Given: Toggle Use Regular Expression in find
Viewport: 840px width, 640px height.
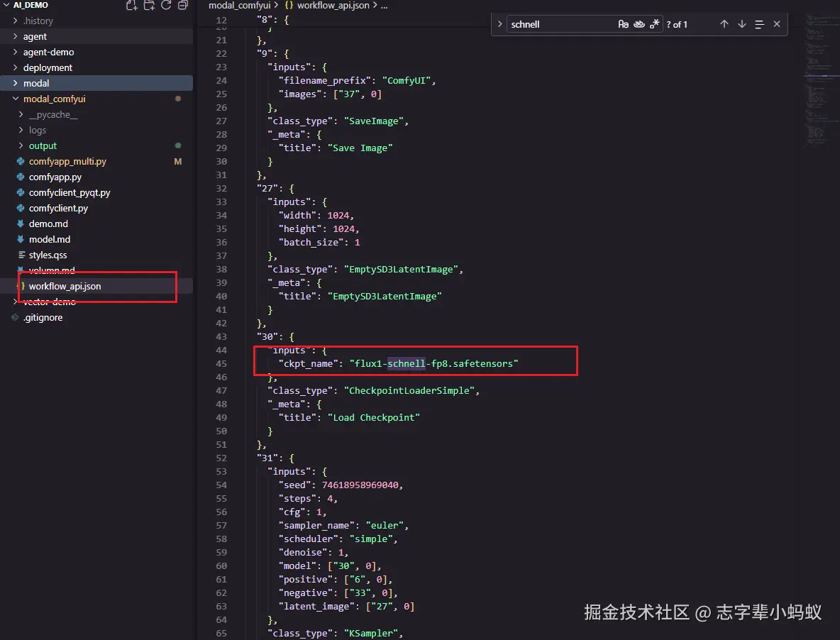Looking at the screenshot, I should [654, 24].
